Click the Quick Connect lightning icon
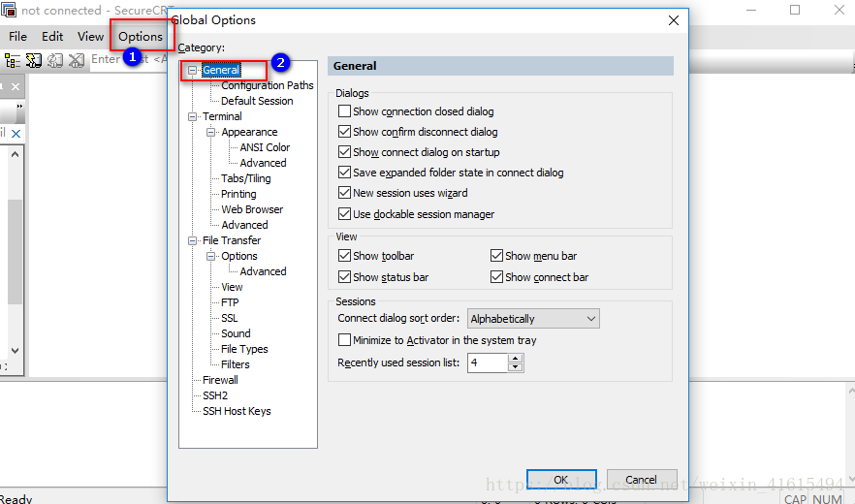 (x=34, y=60)
